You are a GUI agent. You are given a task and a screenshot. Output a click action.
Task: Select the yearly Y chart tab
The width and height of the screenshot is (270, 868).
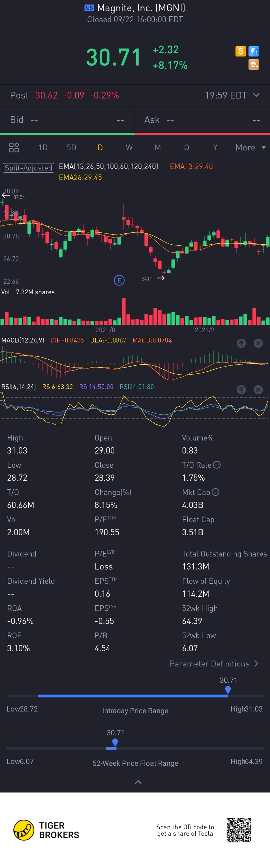[x=215, y=147]
